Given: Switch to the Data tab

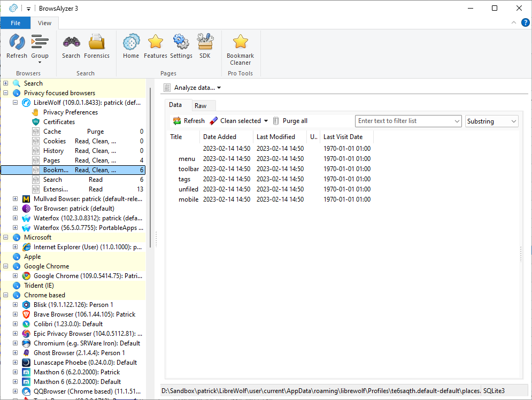Looking at the screenshot, I should tap(175, 105).
